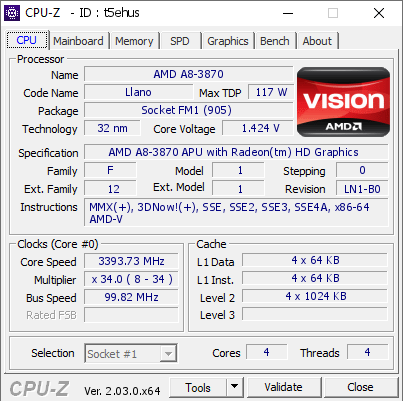This screenshot has width=403, height=401.
Task: Click the empty Rated FSB field
Action: pyautogui.click(x=131, y=315)
